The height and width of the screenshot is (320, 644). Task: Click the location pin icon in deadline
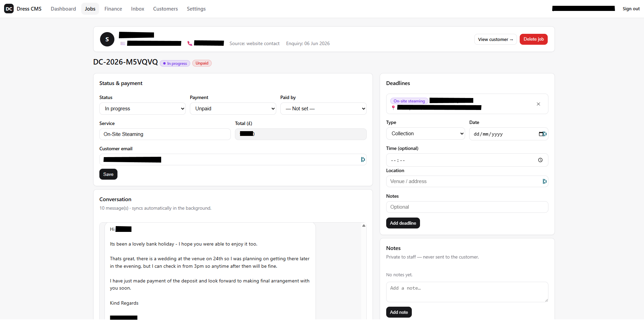pos(393,108)
